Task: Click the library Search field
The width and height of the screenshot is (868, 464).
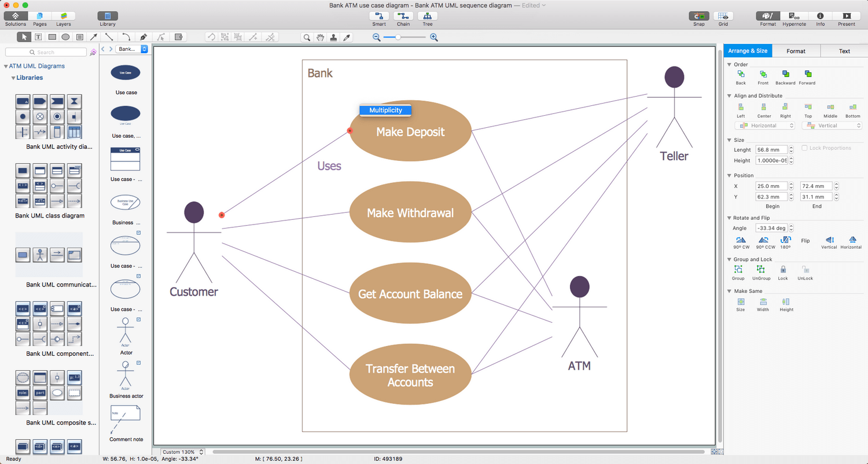Action: click(x=46, y=52)
